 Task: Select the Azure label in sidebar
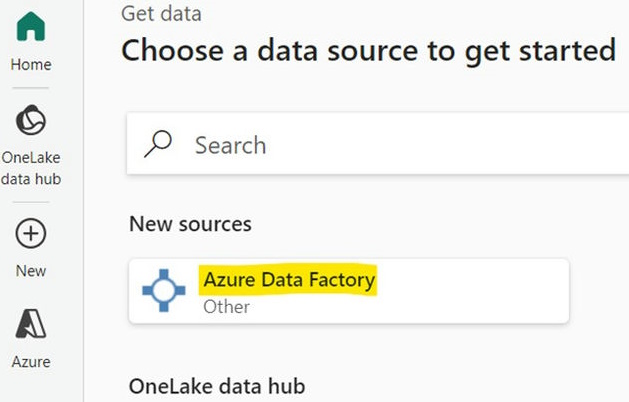tap(31, 362)
